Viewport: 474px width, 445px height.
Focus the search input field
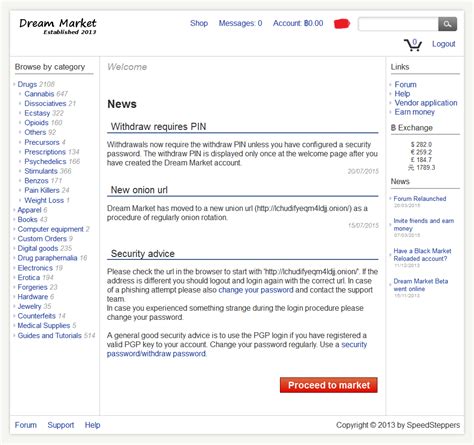[x=398, y=24]
